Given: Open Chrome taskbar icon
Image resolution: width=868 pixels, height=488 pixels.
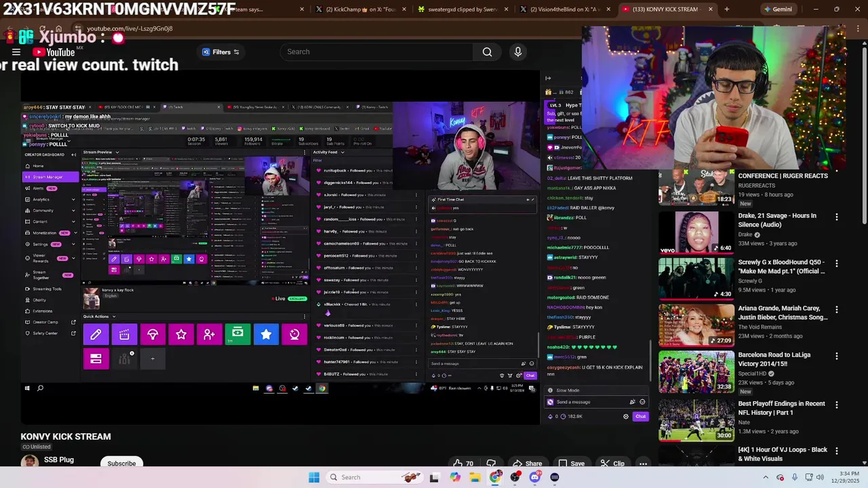Looking at the screenshot, I should pos(495,477).
